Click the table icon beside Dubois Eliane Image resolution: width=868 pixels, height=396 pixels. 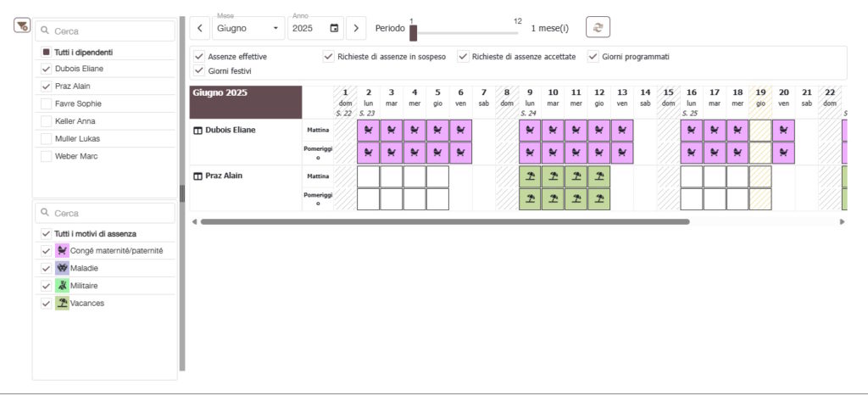198,131
